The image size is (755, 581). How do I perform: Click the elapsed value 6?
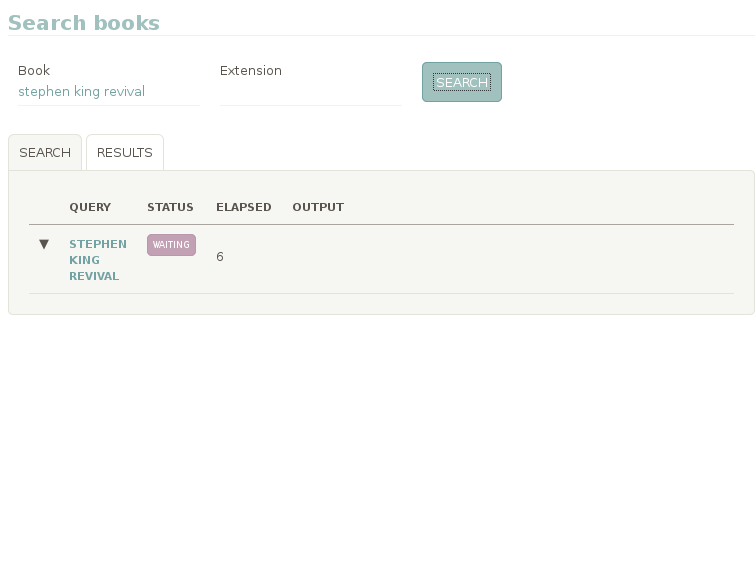[x=220, y=257]
